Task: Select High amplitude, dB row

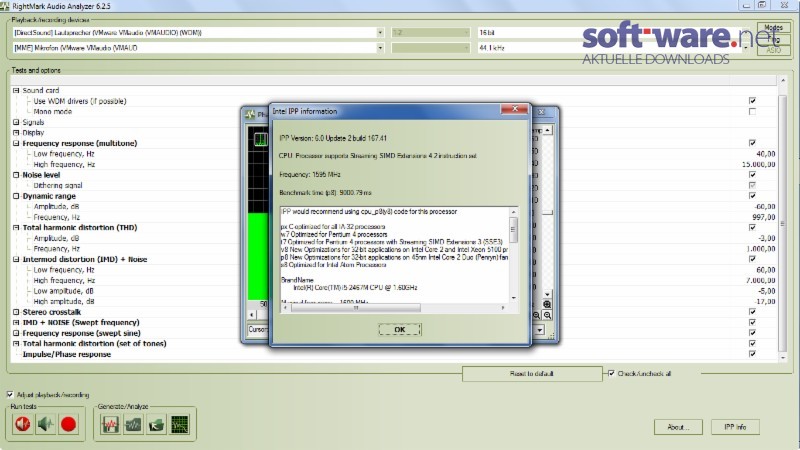Action: pyautogui.click(x=64, y=302)
